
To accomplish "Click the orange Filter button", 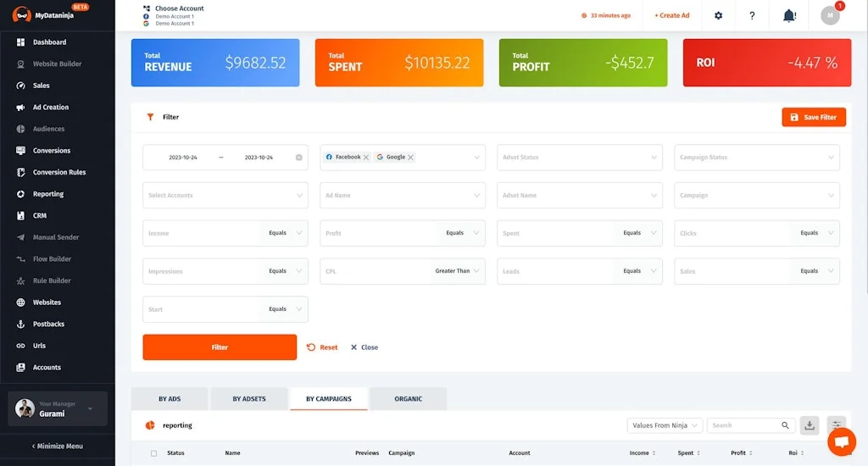I will pos(220,347).
